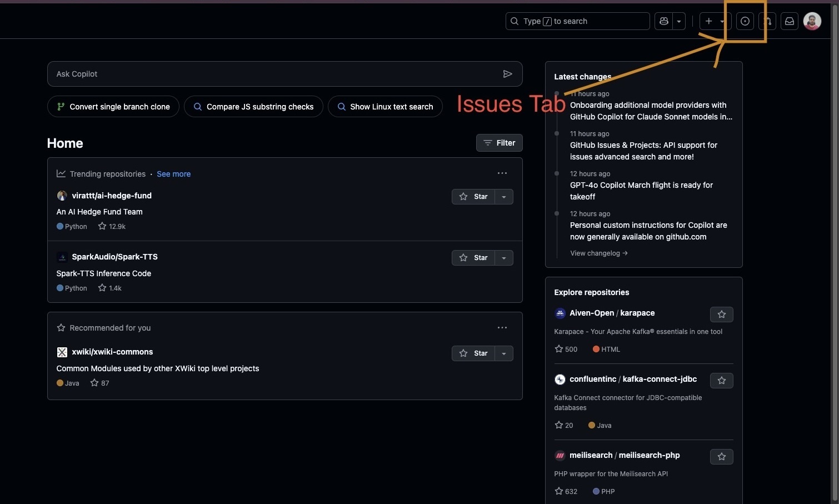Viewport: 839px width, 504px height.
Task: Choose Convert single branch clone suggestion
Action: [x=113, y=107]
